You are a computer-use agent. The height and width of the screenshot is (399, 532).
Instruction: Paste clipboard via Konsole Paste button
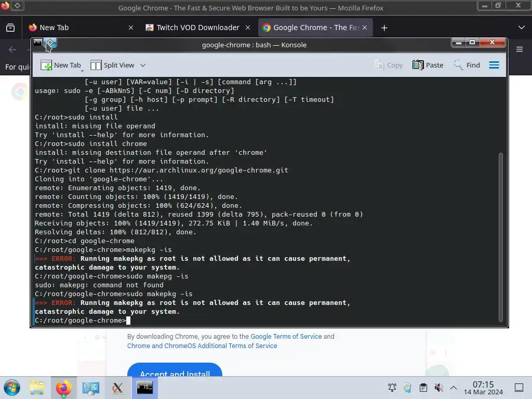click(428, 65)
